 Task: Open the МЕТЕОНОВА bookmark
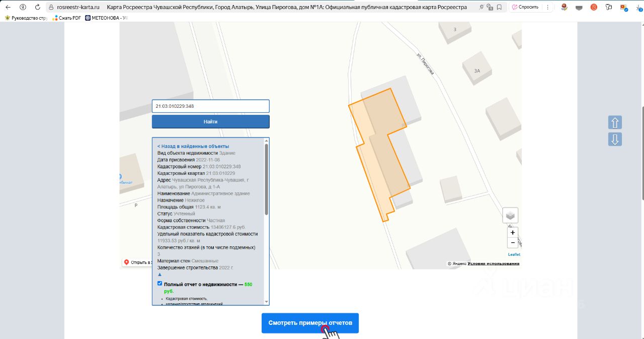(106, 18)
